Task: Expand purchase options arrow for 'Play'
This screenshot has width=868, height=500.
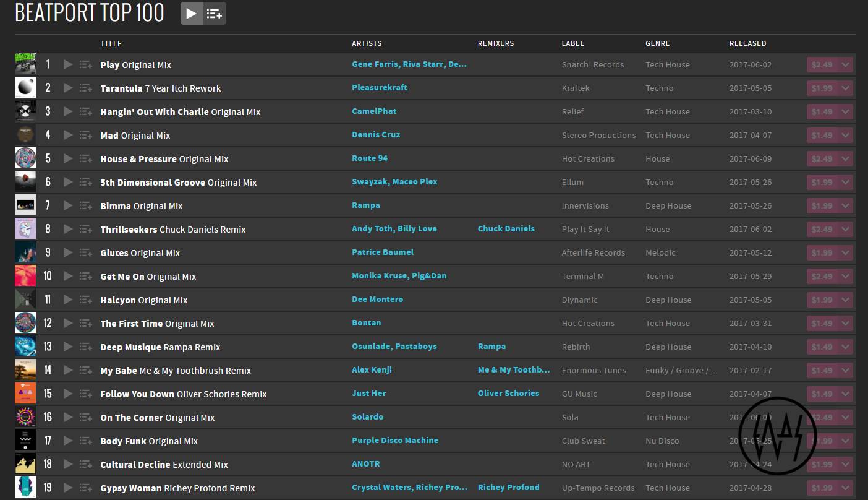Action: (845, 64)
